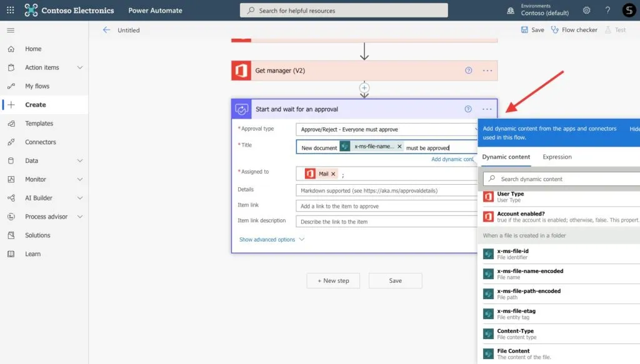
Task: Expand the Monitor menu chevron
Action: click(80, 179)
